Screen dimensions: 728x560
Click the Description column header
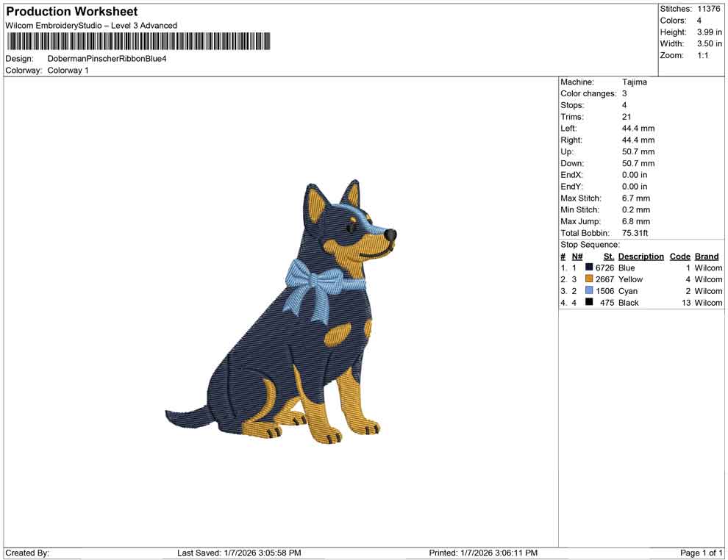640,256
